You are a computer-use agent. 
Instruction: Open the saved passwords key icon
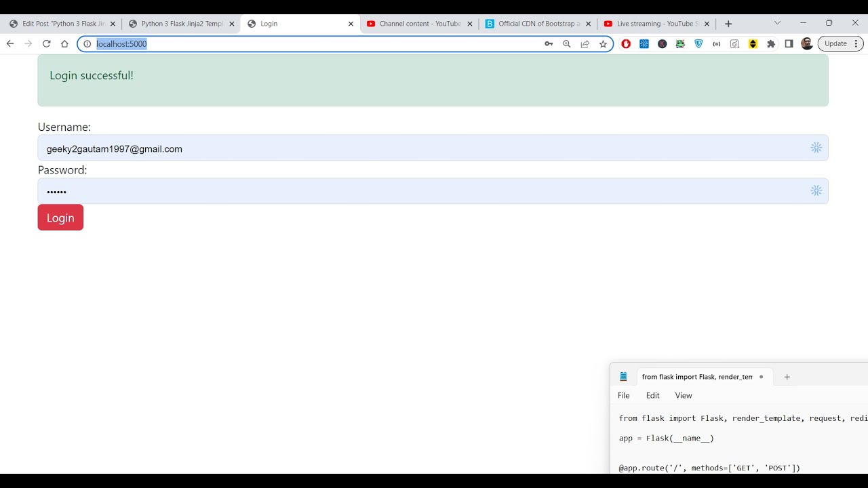click(549, 44)
